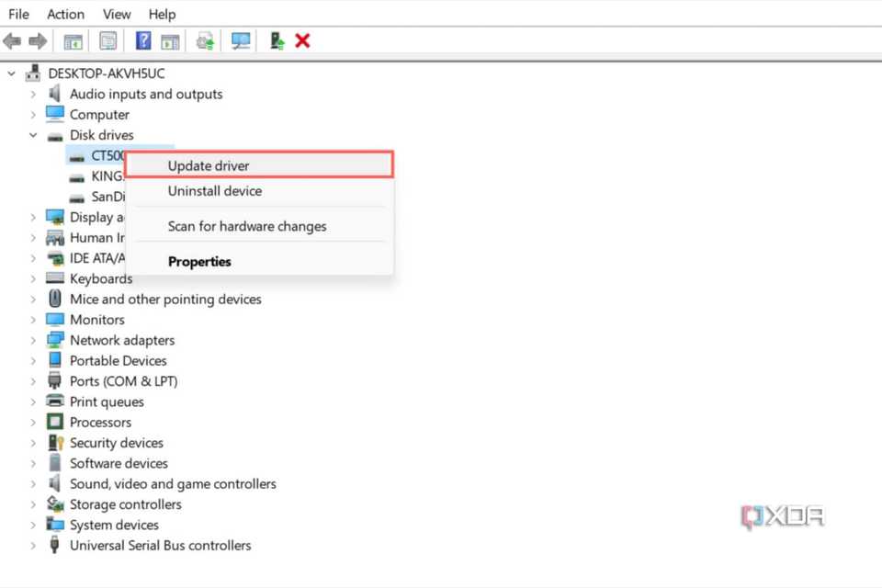Image resolution: width=882 pixels, height=588 pixels.
Task: Select the Computer tree label
Action: (x=99, y=114)
